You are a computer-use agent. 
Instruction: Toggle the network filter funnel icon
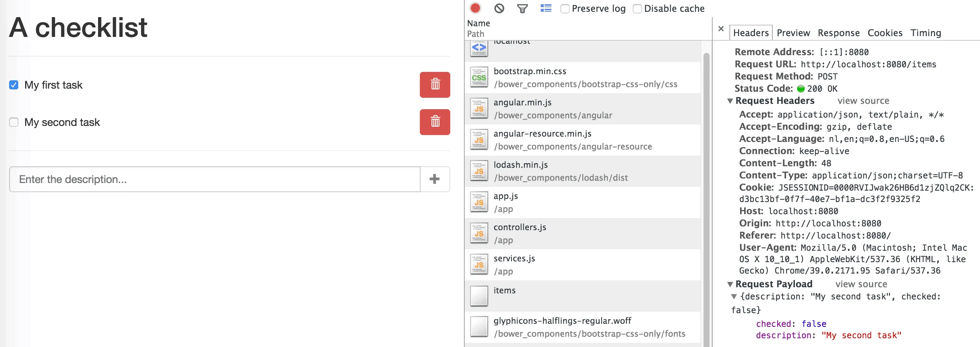[523, 8]
